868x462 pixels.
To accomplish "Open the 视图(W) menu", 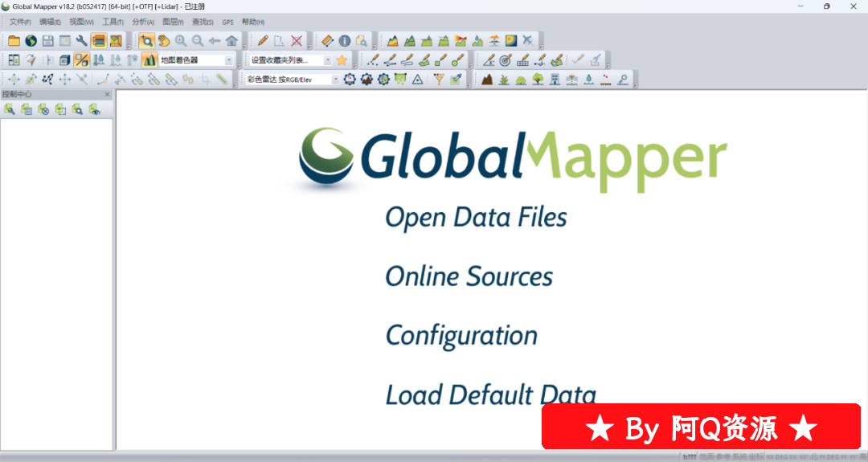I will [81, 22].
